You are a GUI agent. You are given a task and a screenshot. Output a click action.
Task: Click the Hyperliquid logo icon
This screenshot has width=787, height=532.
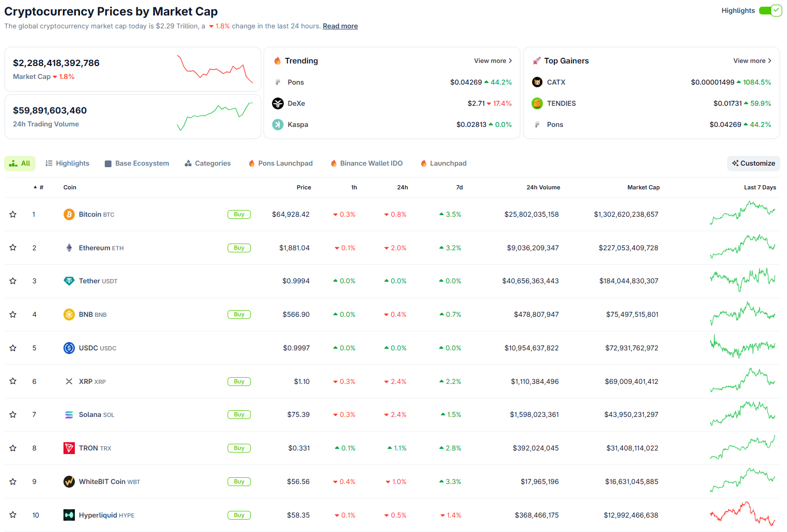pyautogui.click(x=69, y=515)
